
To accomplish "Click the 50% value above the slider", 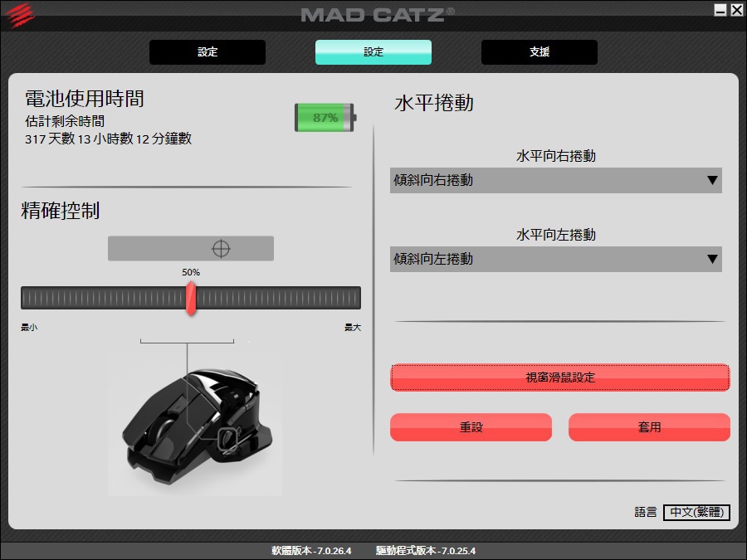I will point(191,272).
